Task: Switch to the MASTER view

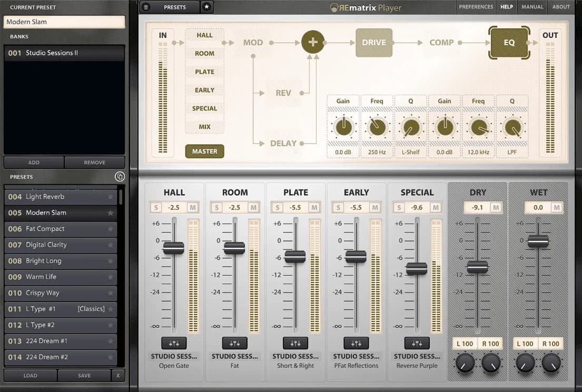Action: pyautogui.click(x=204, y=151)
